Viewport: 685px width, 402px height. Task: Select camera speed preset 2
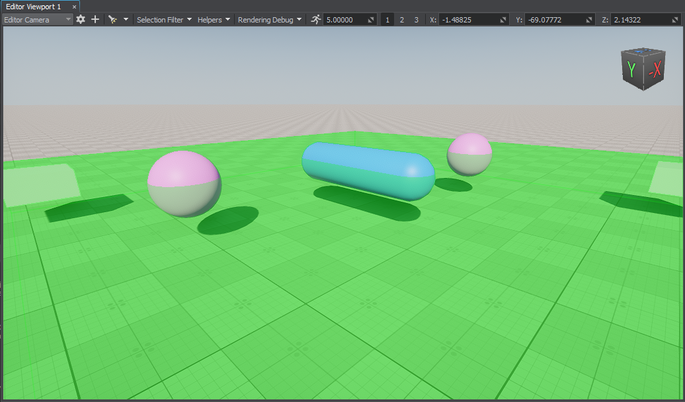pyautogui.click(x=402, y=19)
